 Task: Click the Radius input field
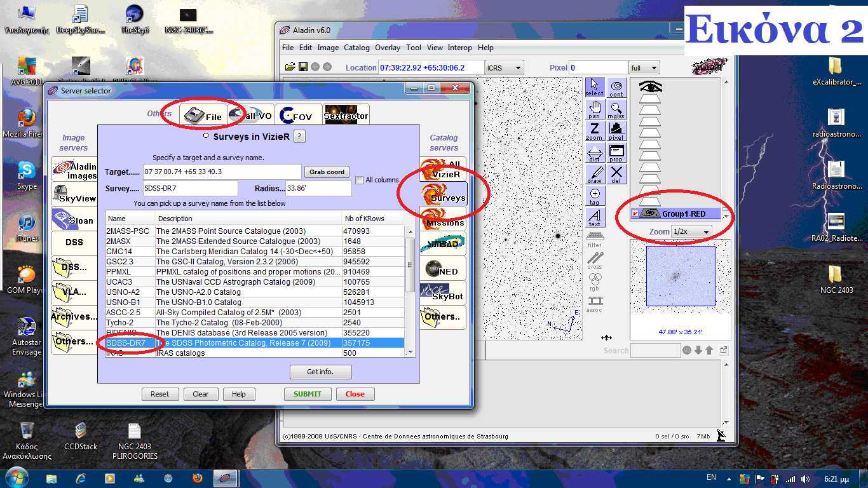point(318,188)
